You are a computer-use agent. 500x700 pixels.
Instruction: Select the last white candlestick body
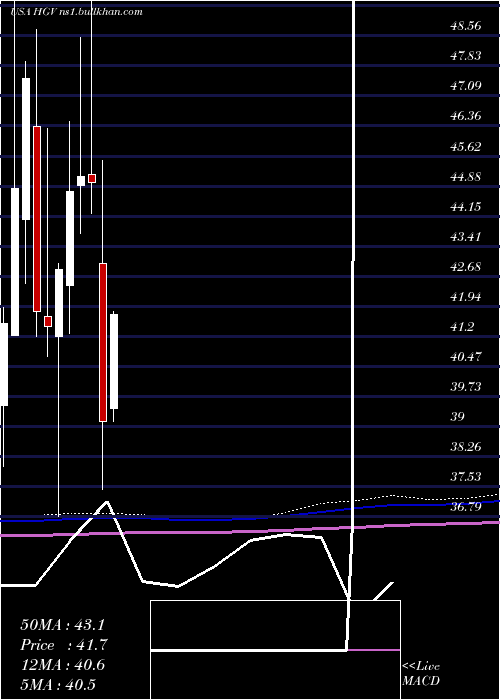point(114,361)
